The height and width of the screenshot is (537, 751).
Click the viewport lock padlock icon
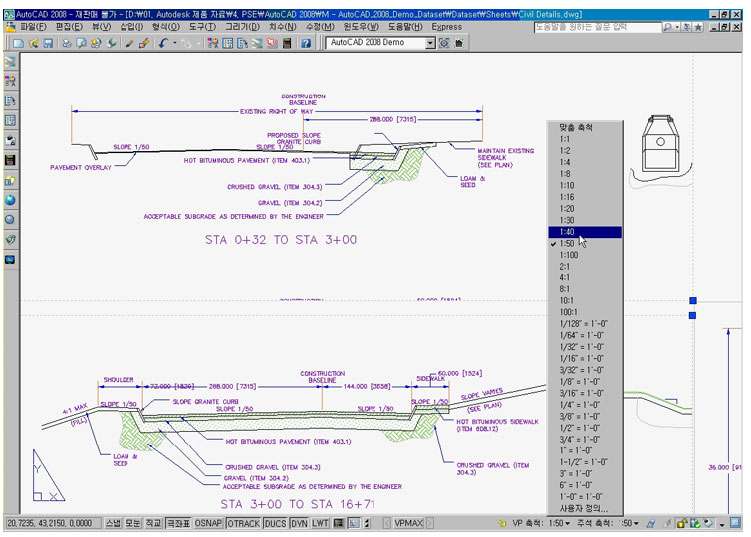tap(682, 523)
